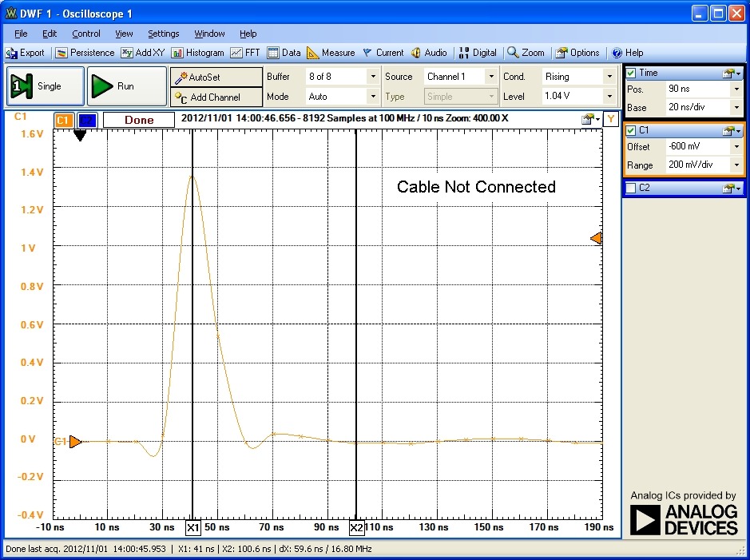750x560 pixels.
Task: Open the Measure tool
Action: click(x=331, y=53)
